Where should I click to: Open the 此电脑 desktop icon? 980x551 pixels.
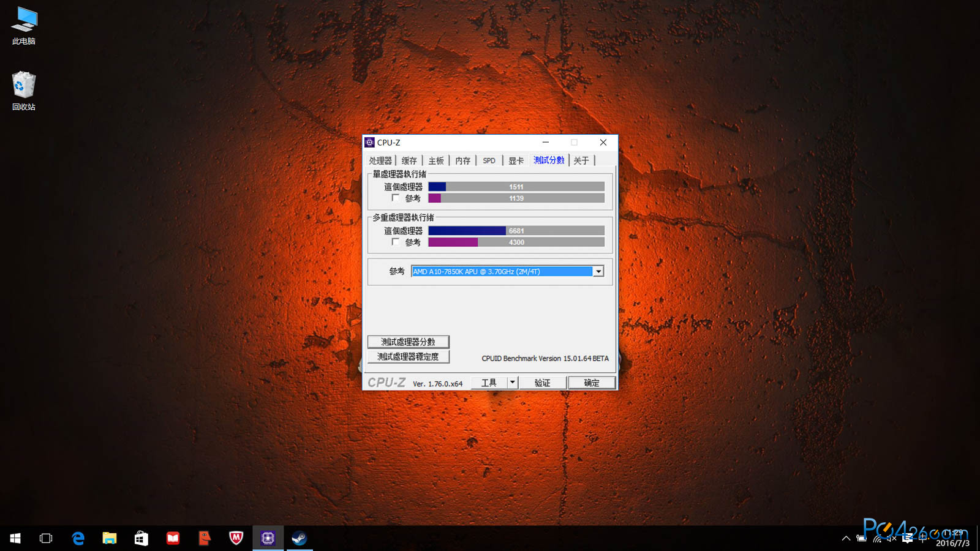24,26
